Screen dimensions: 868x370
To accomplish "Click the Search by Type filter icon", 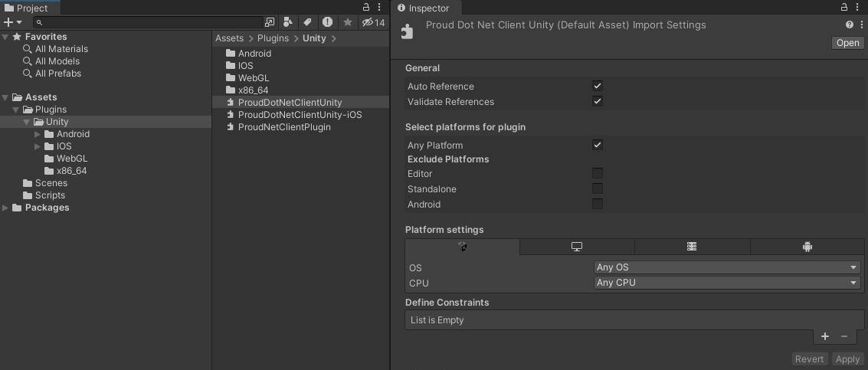I will [288, 22].
